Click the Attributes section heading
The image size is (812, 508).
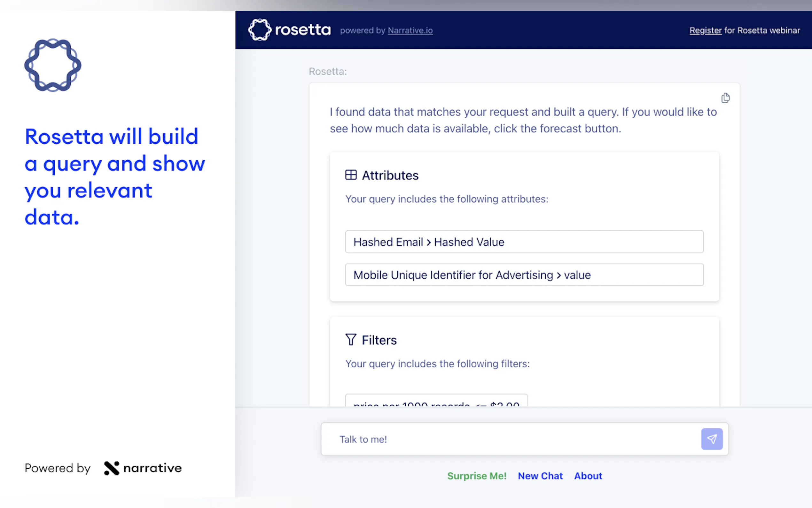[390, 175]
